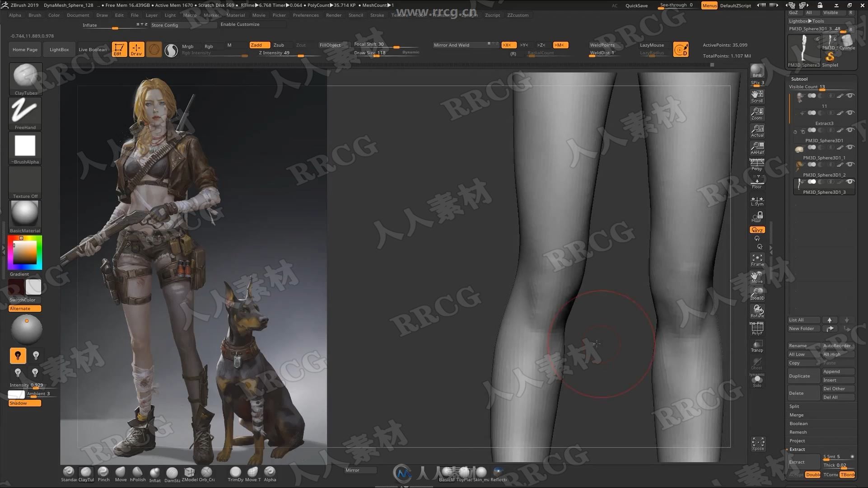Enable Zsub sculpt mode

tap(279, 45)
